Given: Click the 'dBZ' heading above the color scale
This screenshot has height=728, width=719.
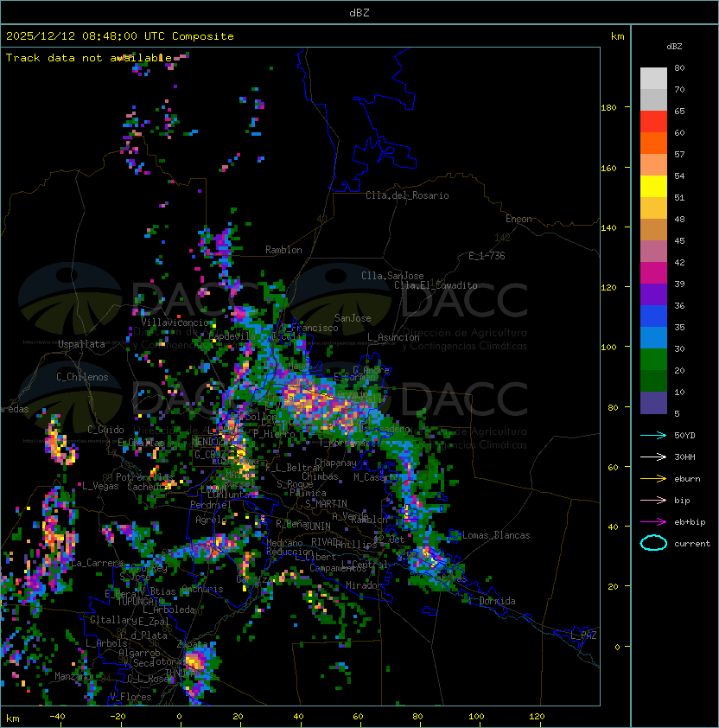Looking at the screenshot, I should coord(674,47).
